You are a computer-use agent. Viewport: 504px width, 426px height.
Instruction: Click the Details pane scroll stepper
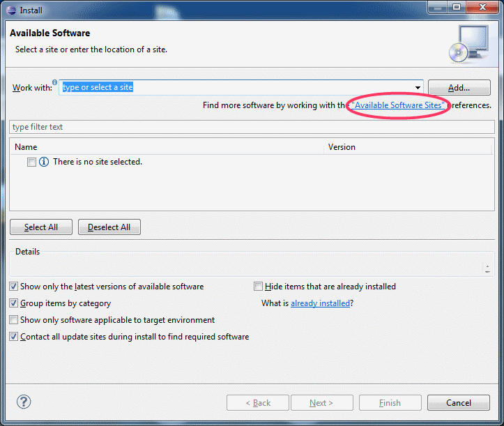(487, 268)
